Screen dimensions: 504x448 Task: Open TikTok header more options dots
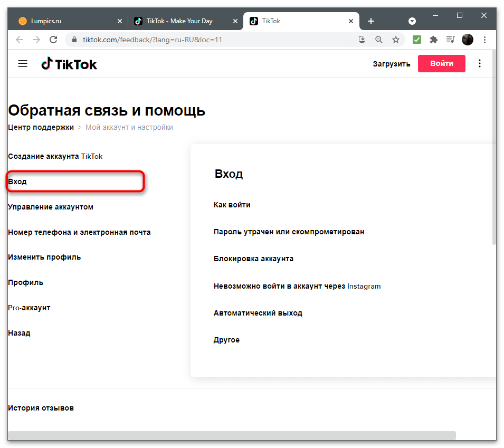tap(480, 63)
